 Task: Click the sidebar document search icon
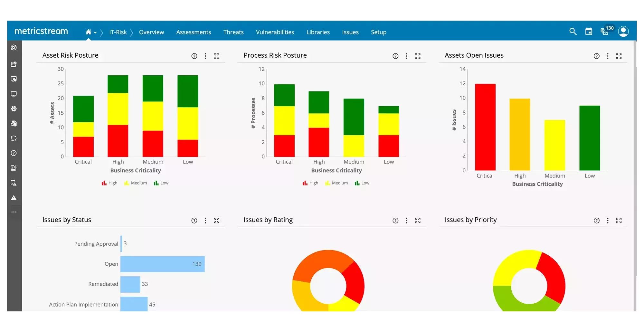click(x=14, y=124)
